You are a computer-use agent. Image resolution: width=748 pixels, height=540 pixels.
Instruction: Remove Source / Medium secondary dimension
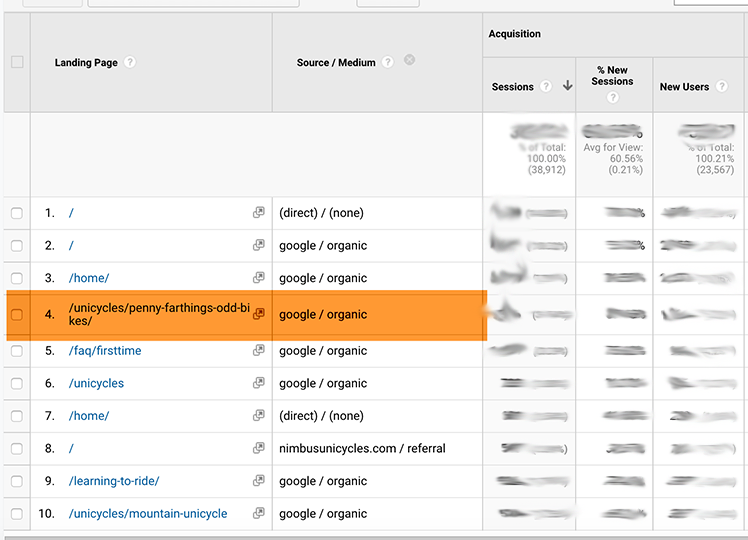[410, 62]
